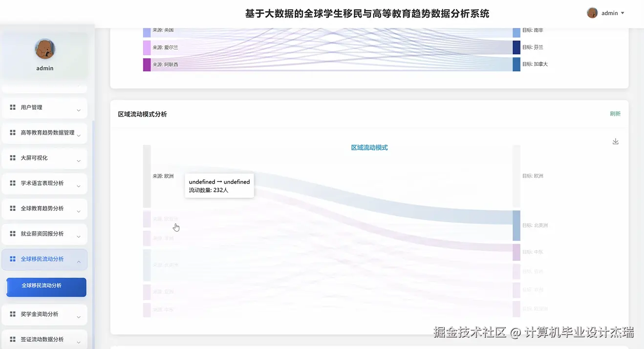644x349 pixels.
Task: Click the 目标: 芬兰 navy node bar
Action: tap(516, 47)
